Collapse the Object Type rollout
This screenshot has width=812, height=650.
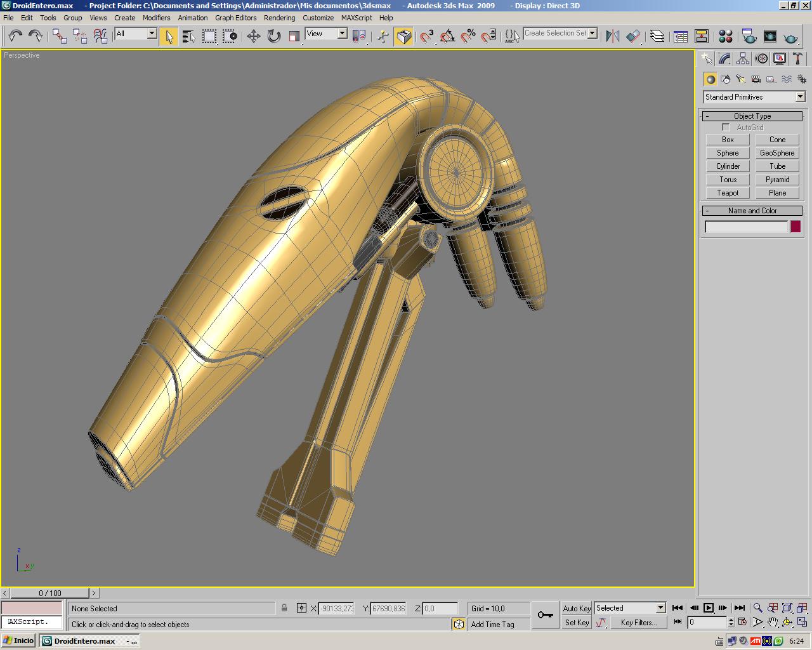coord(752,116)
